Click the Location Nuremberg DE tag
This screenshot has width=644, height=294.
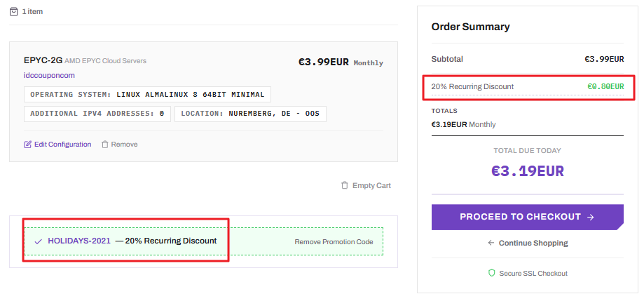pos(250,114)
